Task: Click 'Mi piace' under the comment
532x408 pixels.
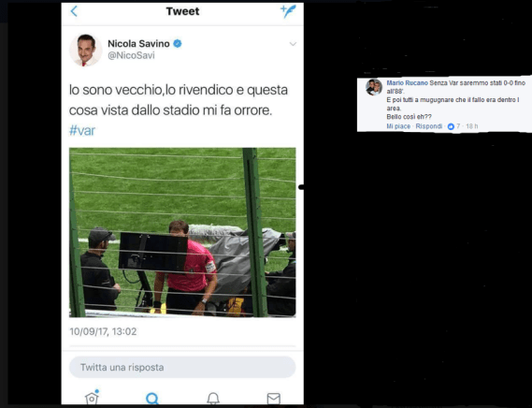Action: tap(398, 126)
